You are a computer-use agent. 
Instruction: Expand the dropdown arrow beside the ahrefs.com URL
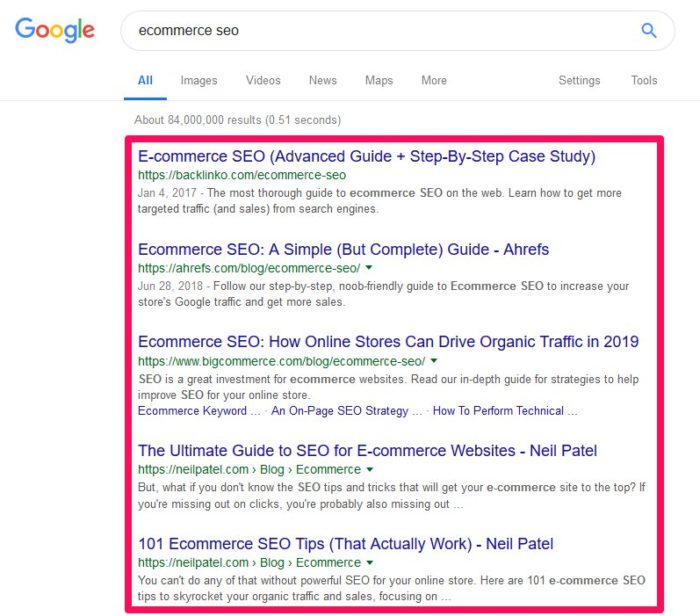click(x=369, y=268)
